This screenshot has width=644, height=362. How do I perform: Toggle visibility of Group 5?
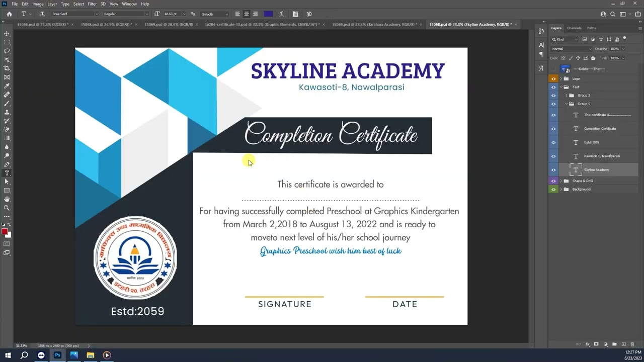[553, 104]
